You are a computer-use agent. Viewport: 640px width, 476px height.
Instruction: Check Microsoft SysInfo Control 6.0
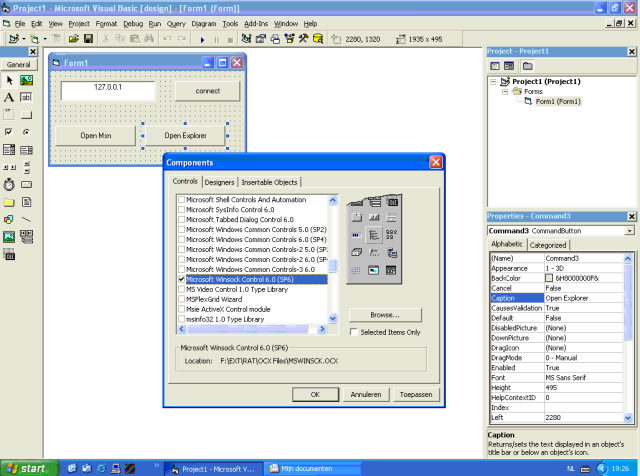tap(182, 209)
